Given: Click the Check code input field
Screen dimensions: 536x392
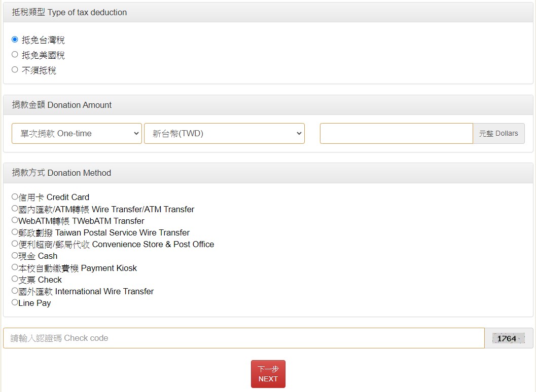Looking at the screenshot, I should [x=243, y=338].
